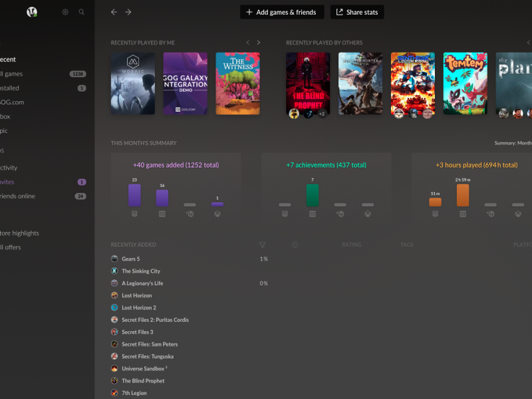Click the purple 23 games-added bar
This screenshot has width=532, height=399.
tap(134, 195)
